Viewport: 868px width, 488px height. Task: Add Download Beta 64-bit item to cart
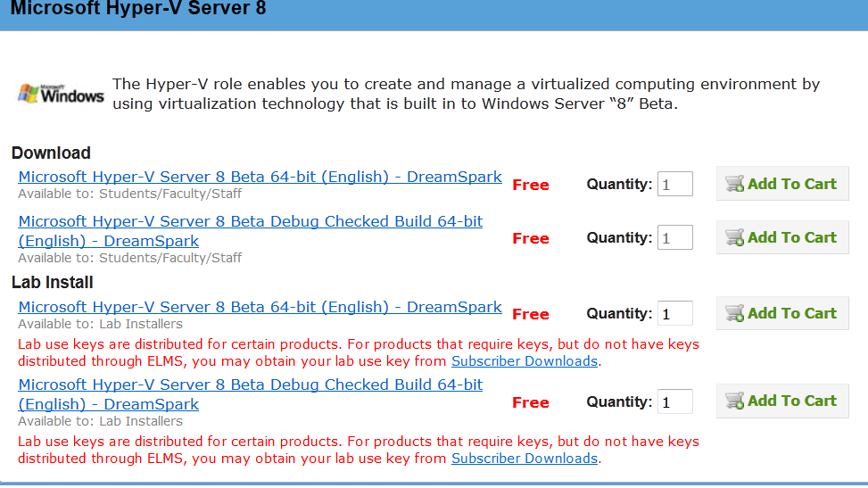coord(782,184)
